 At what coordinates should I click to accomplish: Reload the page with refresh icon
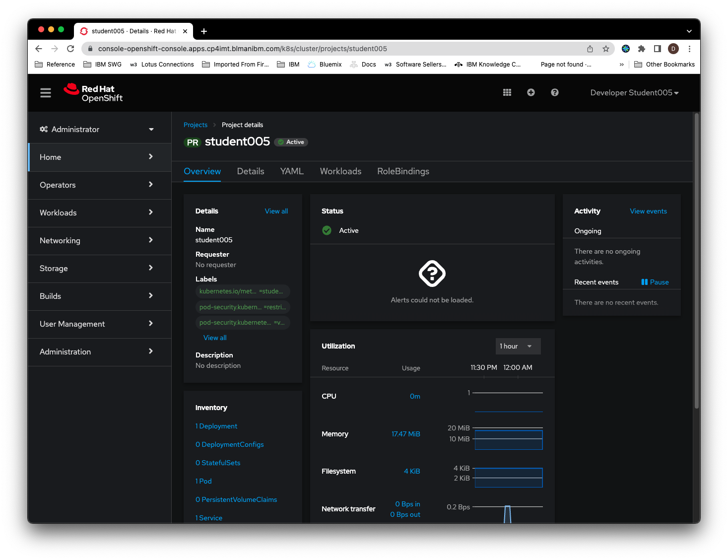[70, 49]
